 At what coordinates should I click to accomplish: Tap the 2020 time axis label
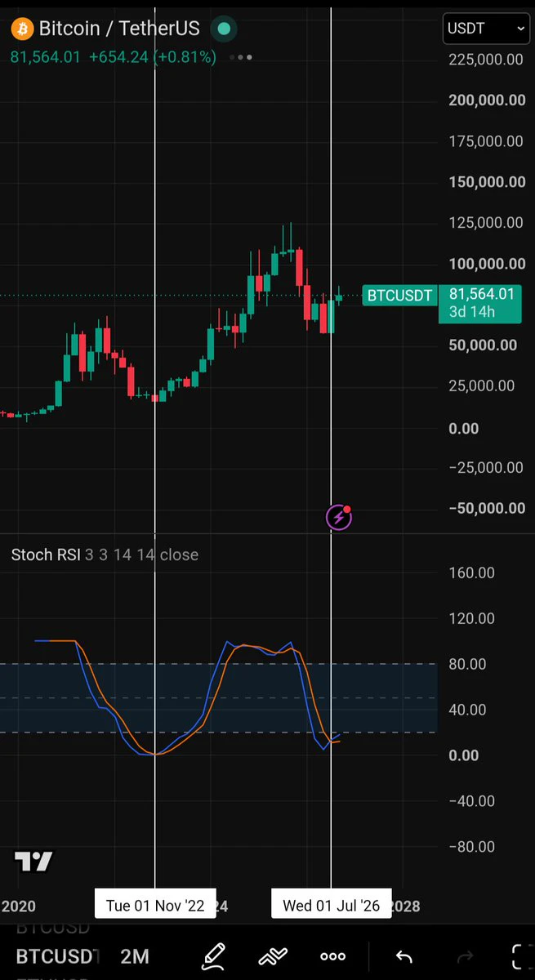(x=19, y=906)
